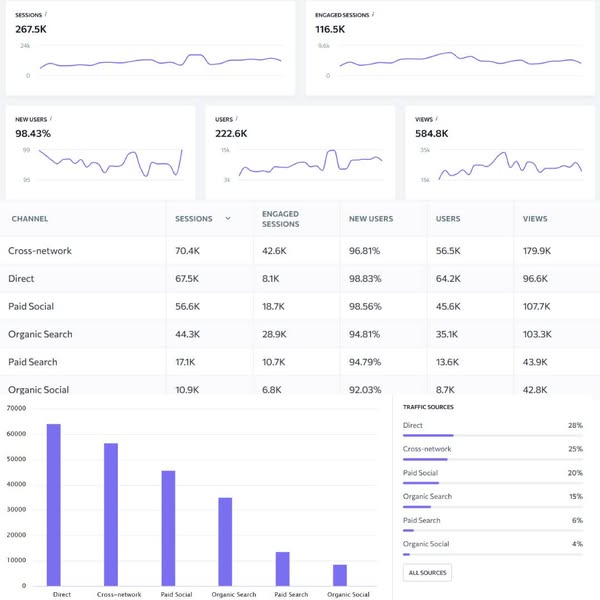
Task: Select the Organic Search row label in the channel table
Action: [x=40, y=334]
